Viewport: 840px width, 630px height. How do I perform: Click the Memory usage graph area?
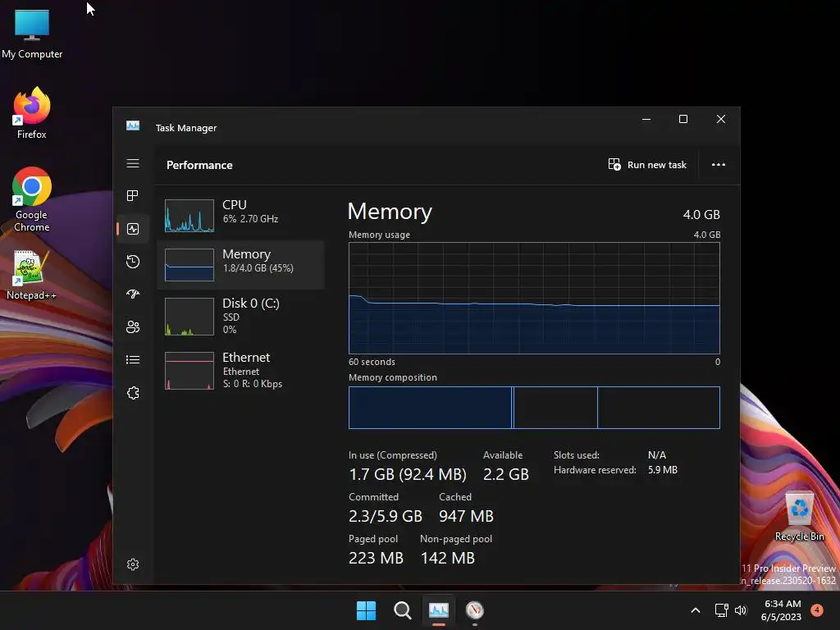tap(534, 298)
